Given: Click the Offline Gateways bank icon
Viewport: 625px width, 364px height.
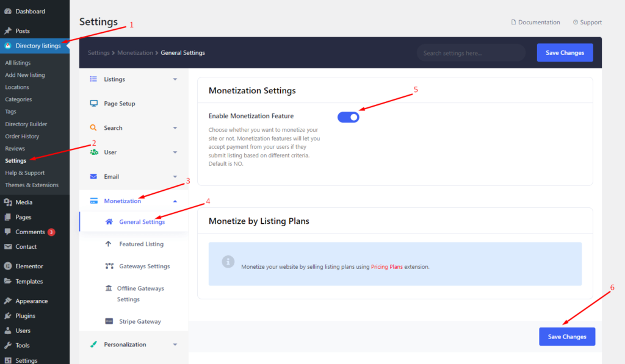Looking at the screenshot, I should (x=109, y=288).
